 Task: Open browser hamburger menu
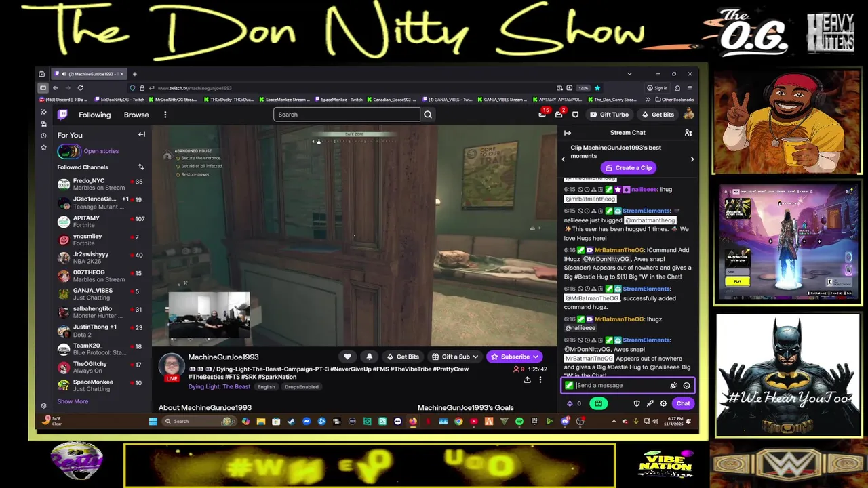(x=689, y=88)
